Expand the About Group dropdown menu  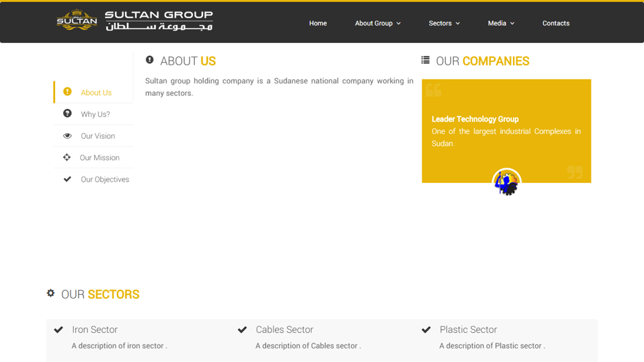pos(378,24)
